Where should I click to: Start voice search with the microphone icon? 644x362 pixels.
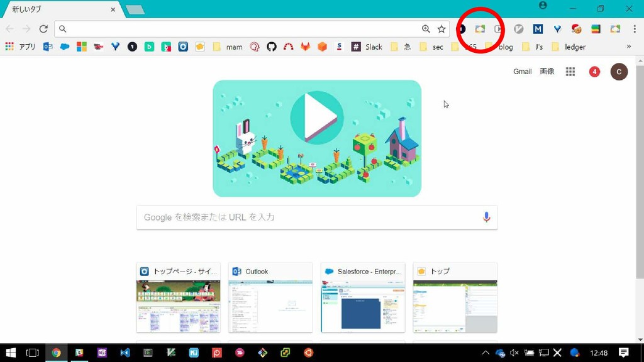pyautogui.click(x=486, y=217)
